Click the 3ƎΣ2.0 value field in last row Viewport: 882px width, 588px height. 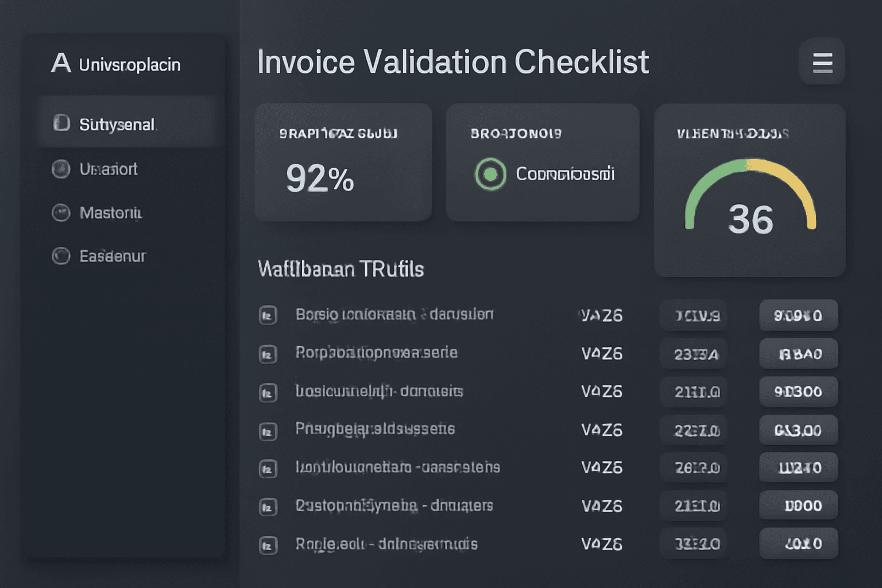point(693,543)
